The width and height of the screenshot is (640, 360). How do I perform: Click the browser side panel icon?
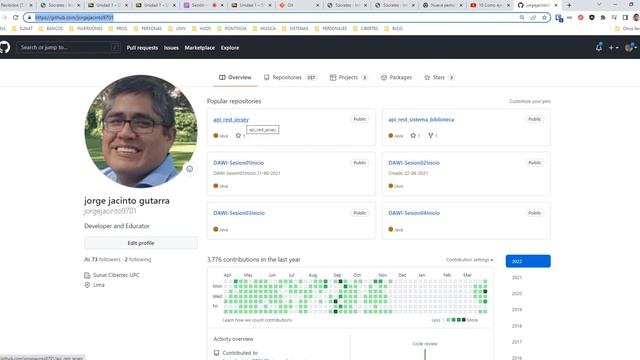(625, 18)
